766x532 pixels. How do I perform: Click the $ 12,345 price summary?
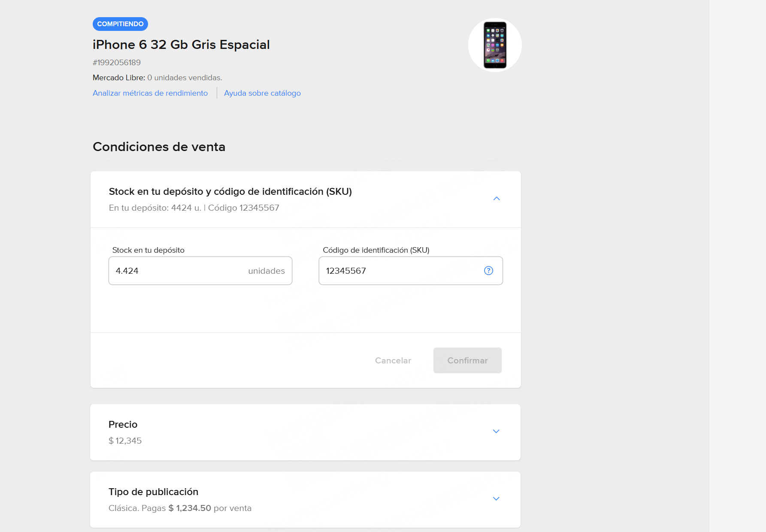(125, 441)
